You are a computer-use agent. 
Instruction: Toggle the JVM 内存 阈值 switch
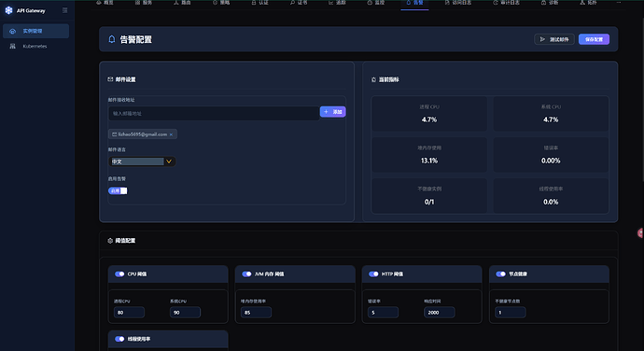point(246,274)
